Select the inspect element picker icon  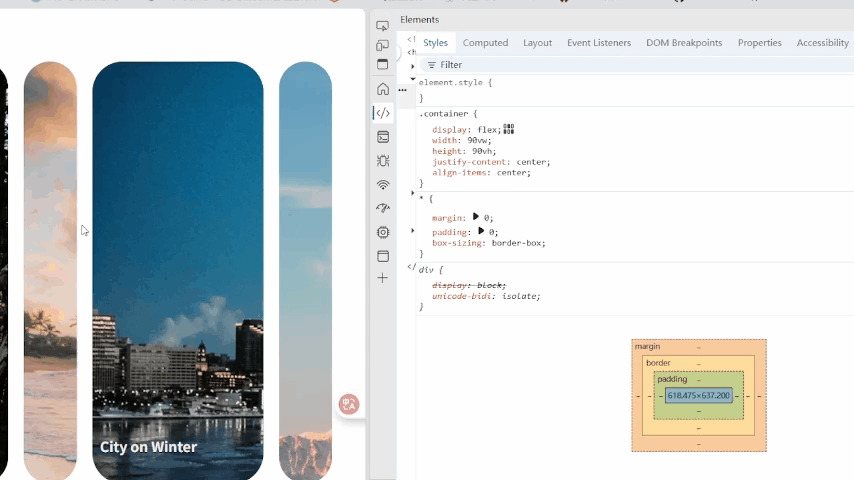point(382,26)
